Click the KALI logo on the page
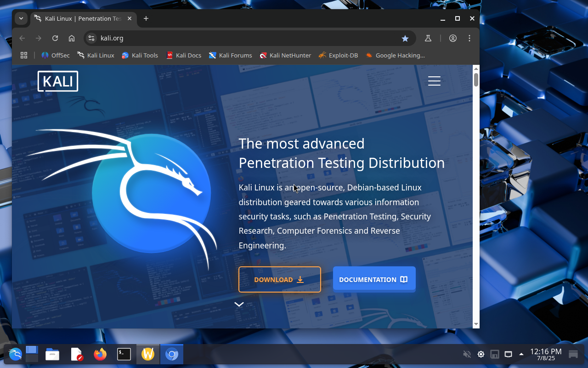The width and height of the screenshot is (588, 368). point(58,81)
